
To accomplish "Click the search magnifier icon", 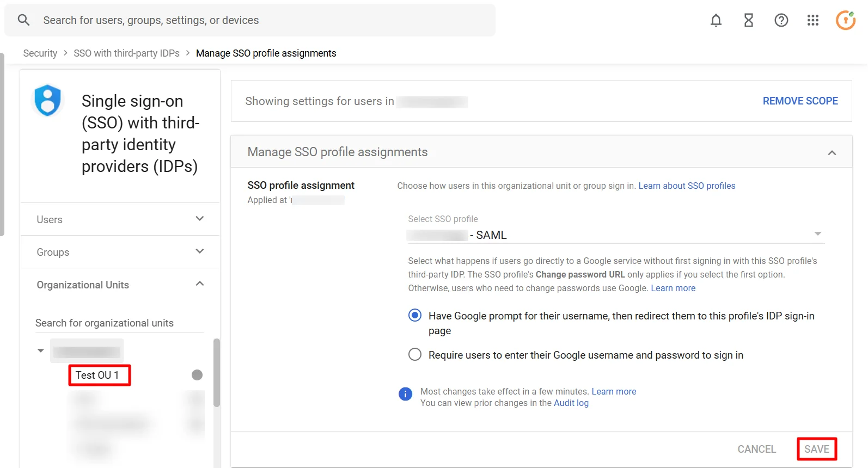I will (23, 20).
